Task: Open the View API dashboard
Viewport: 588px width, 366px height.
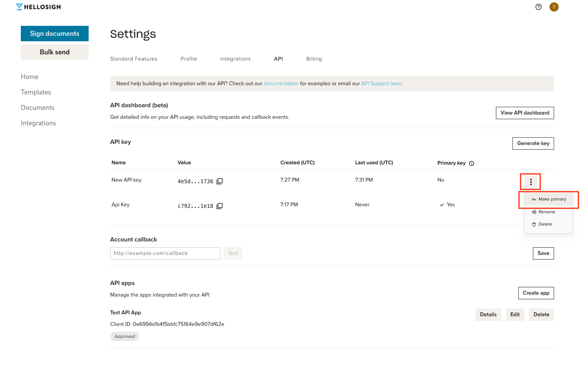Action: (524, 113)
